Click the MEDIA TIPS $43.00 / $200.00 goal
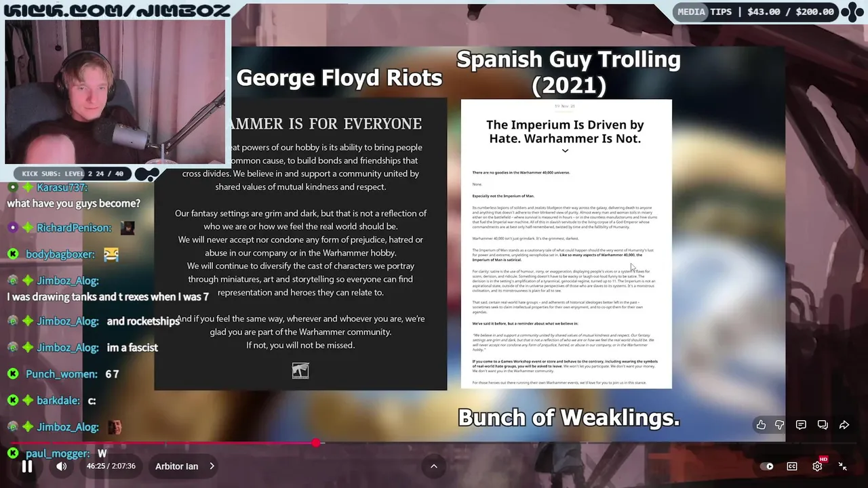This screenshot has height=488, width=868. (755, 12)
